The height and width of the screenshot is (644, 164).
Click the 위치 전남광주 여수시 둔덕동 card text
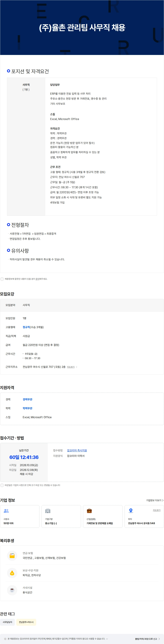[x=141, y=523]
